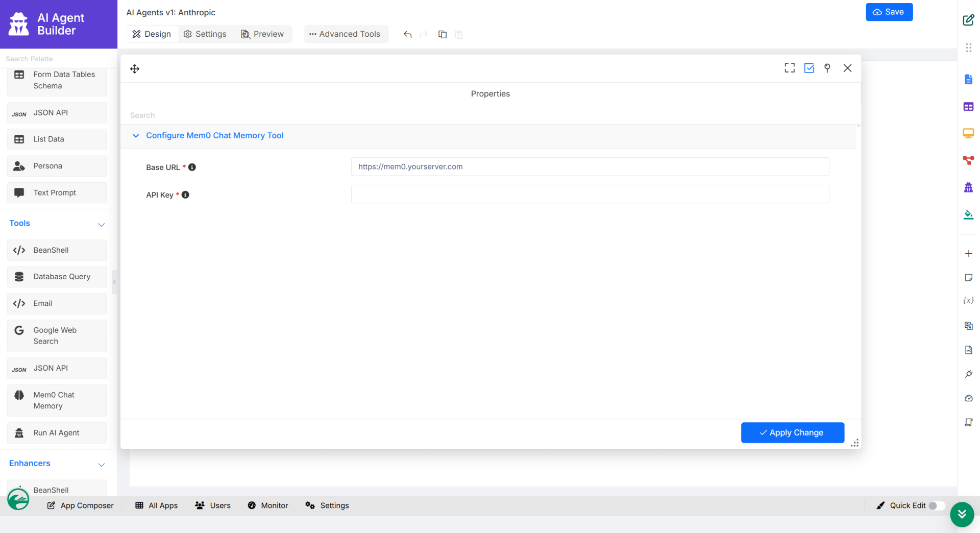980x533 pixels.
Task: Click the API Key input field
Action: [x=590, y=195]
